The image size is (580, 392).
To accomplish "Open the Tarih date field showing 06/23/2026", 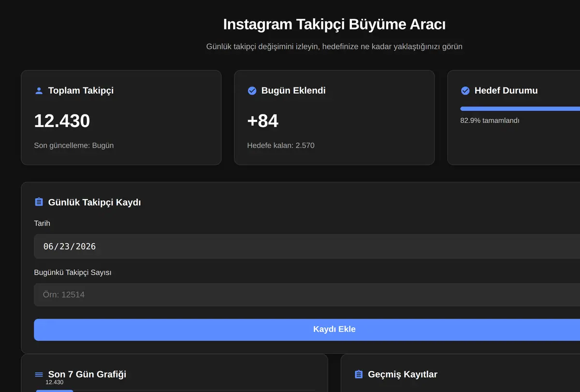I will point(307,247).
